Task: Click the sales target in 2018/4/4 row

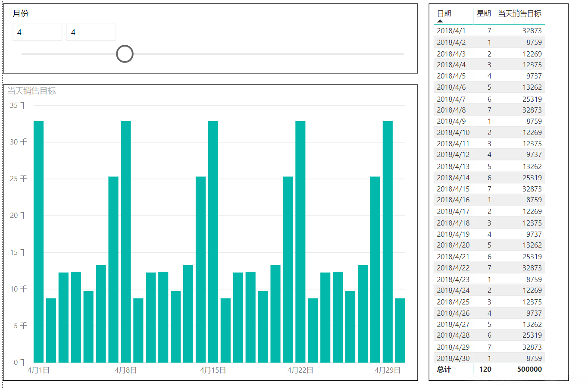Action: (x=532, y=65)
